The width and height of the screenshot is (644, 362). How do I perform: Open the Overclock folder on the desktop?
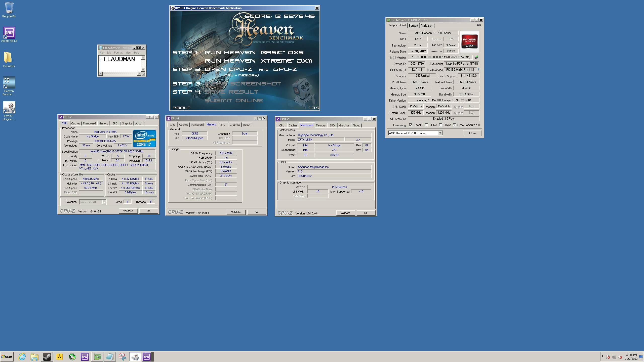9,60
